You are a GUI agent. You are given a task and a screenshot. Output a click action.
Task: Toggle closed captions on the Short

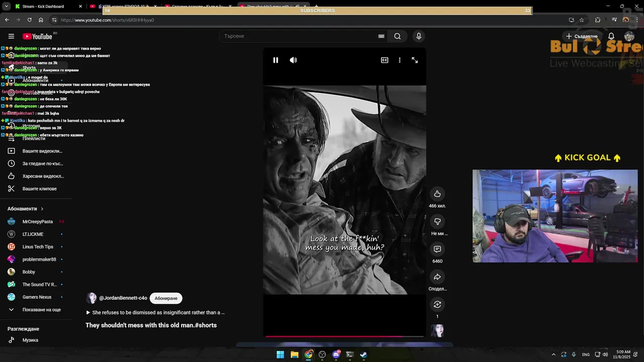[x=384, y=60]
